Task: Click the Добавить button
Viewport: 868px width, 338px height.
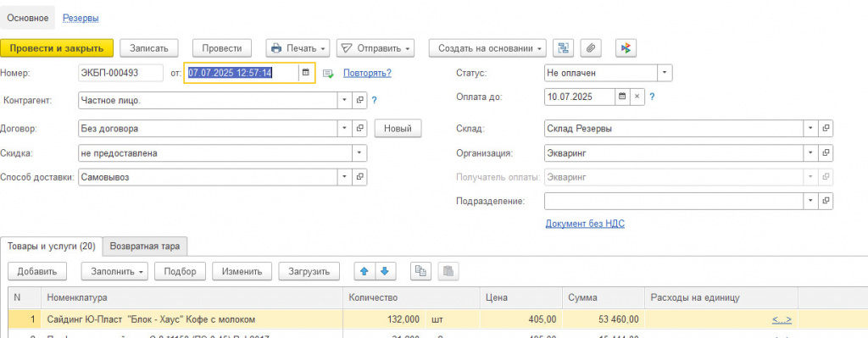Action: coord(37,271)
